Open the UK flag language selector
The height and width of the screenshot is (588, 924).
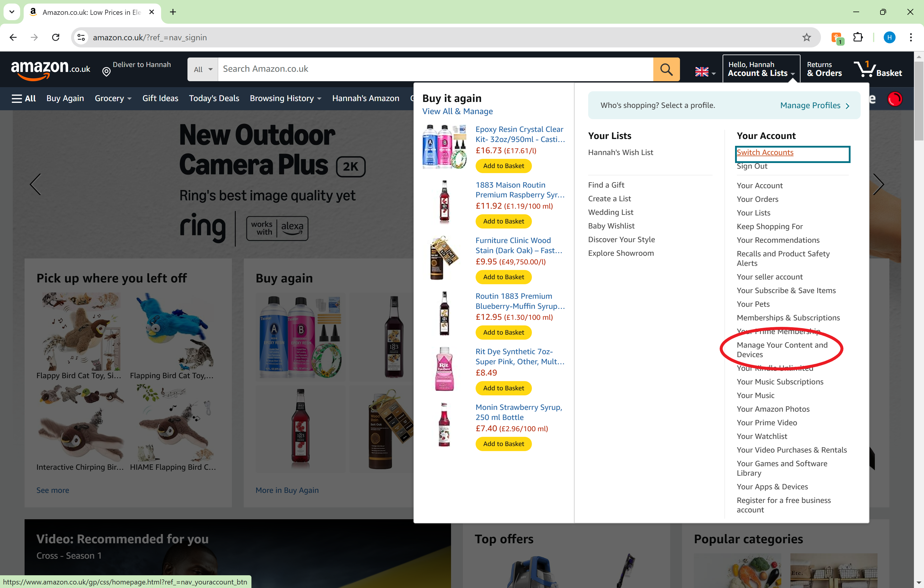[x=705, y=72]
